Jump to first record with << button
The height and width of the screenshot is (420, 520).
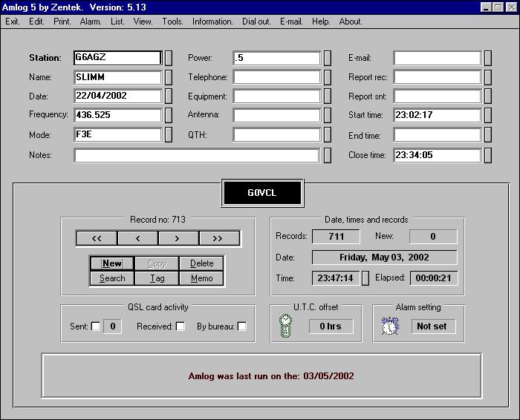tap(97, 238)
